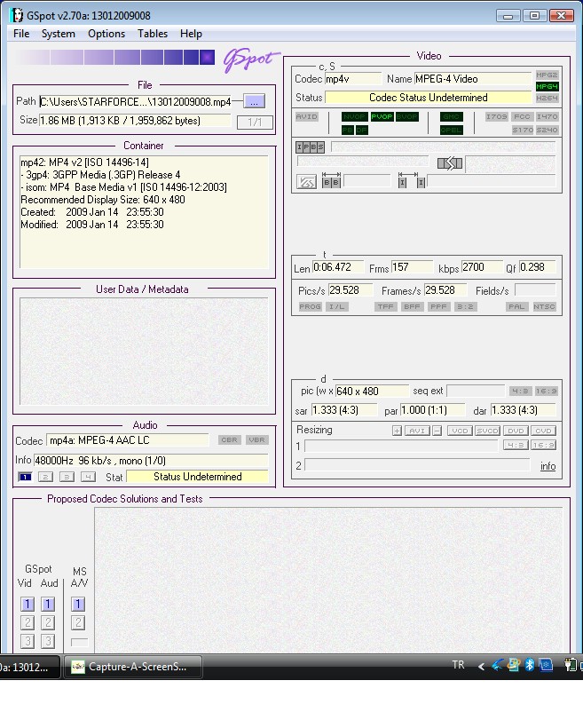Toggle GSpot Vid test 1 button

pyautogui.click(x=28, y=604)
